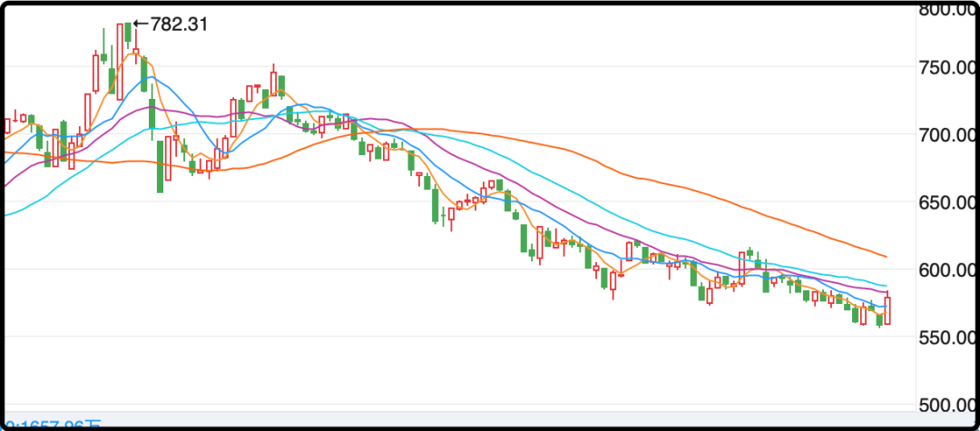Click the volume readout text at bottom left
980x431 pixels.
54,425
